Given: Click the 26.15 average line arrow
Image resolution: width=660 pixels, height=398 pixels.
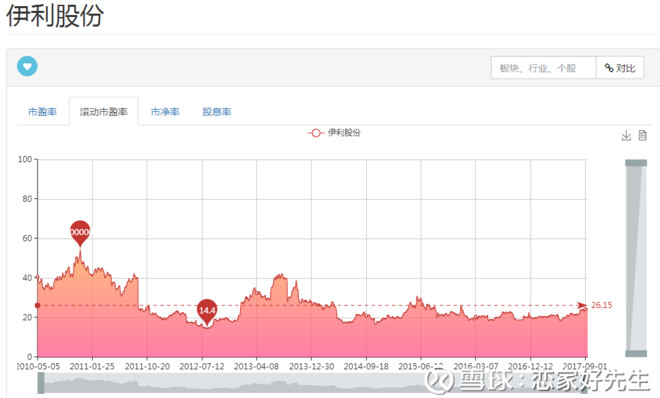Looking at the screenshot, I should click(582, 305).
